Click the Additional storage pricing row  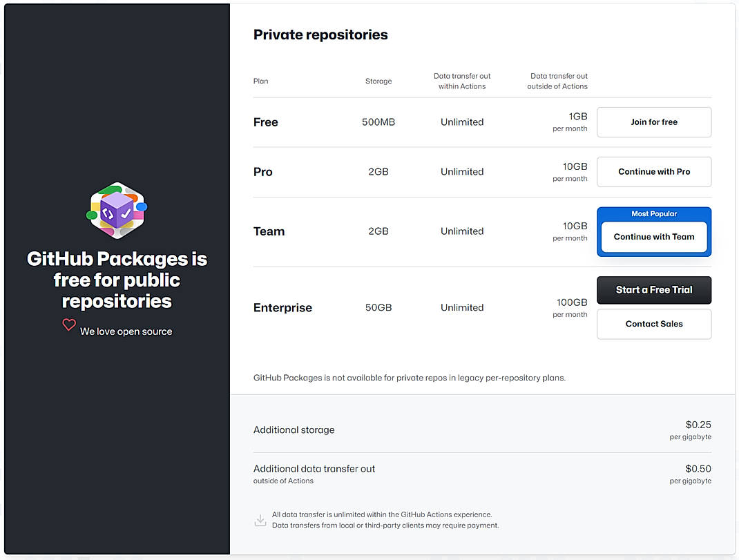click(294, 429)
